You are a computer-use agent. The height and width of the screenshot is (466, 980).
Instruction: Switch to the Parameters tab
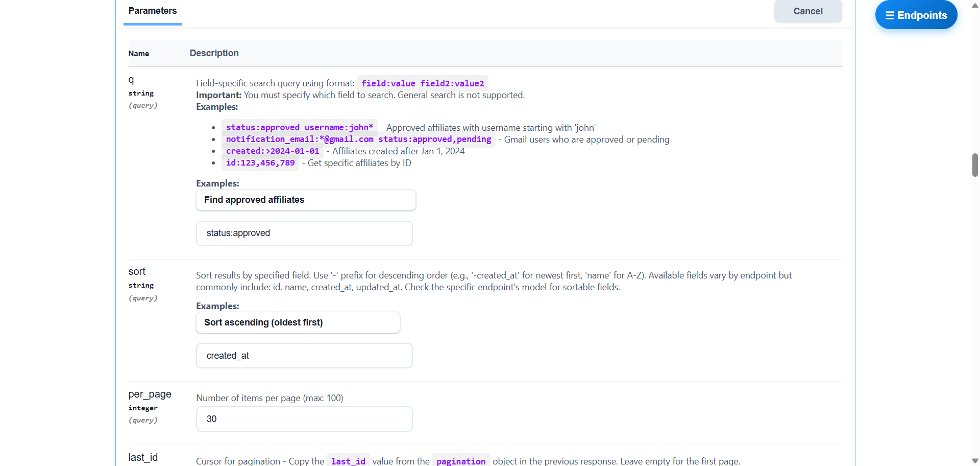152,11
